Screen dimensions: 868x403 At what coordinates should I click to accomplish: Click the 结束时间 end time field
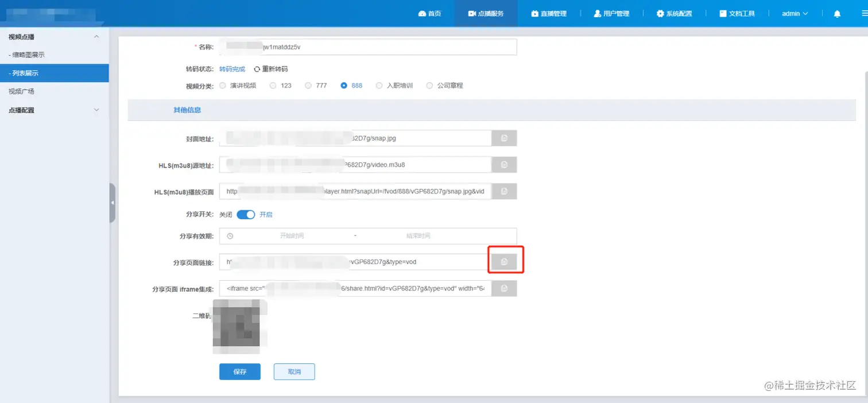click(418, 236)
